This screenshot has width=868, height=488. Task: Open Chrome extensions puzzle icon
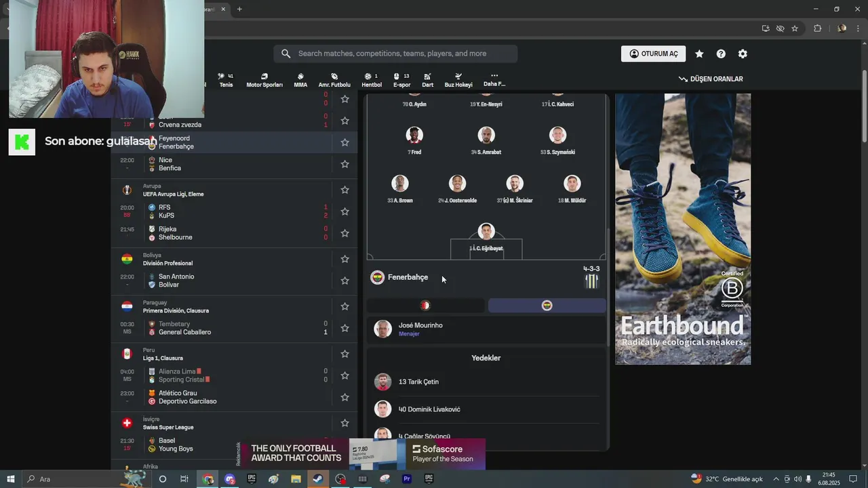coord(817,28)
